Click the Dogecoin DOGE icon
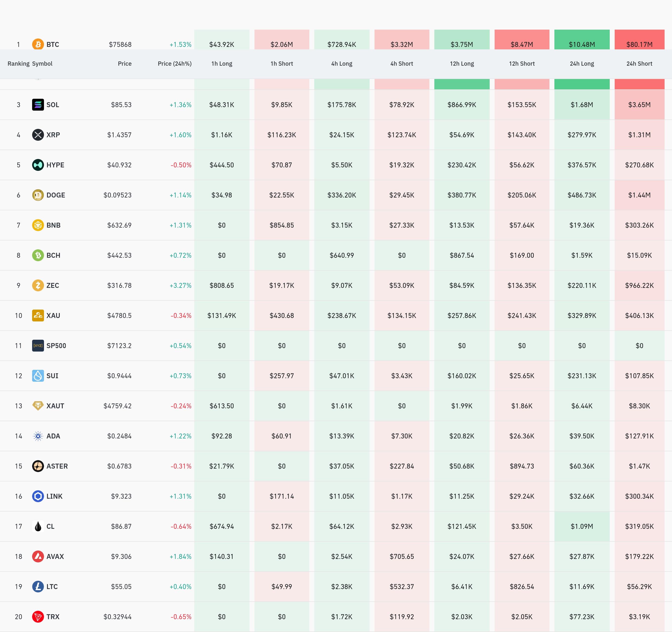672x632 pixels. (x=38, y=195)
